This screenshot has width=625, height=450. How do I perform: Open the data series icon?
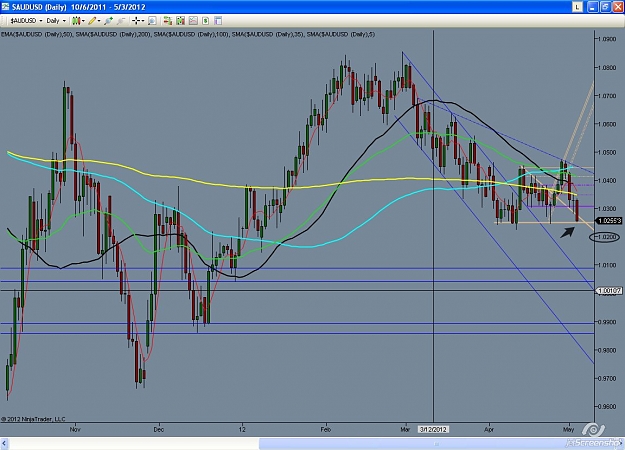click(x=181, y=21)
